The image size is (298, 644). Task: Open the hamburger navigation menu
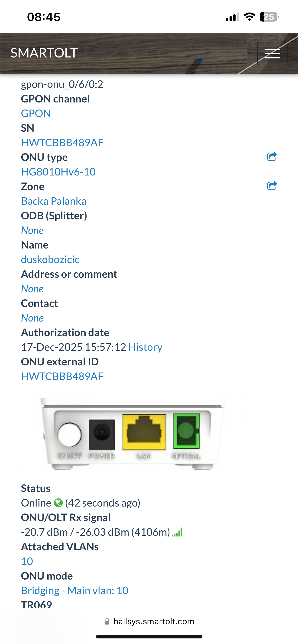click(x=272, y=54)
